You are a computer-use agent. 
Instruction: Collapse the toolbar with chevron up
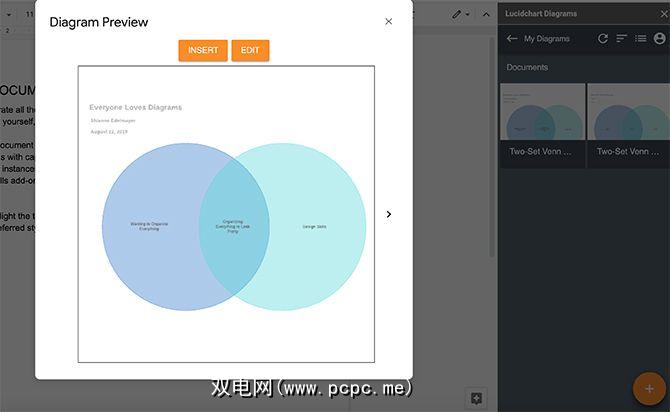[x=486, y=15]
